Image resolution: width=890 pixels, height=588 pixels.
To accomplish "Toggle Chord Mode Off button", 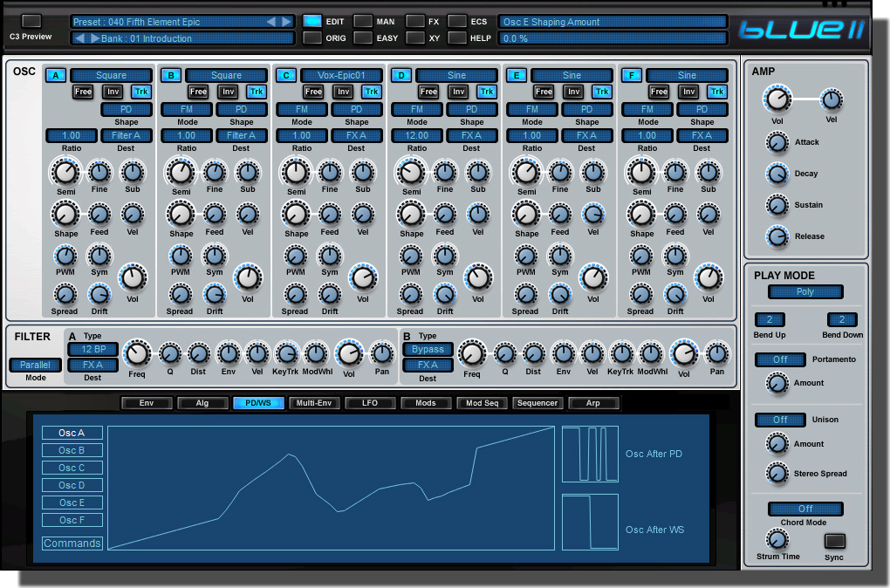I will tap(805, 509).
